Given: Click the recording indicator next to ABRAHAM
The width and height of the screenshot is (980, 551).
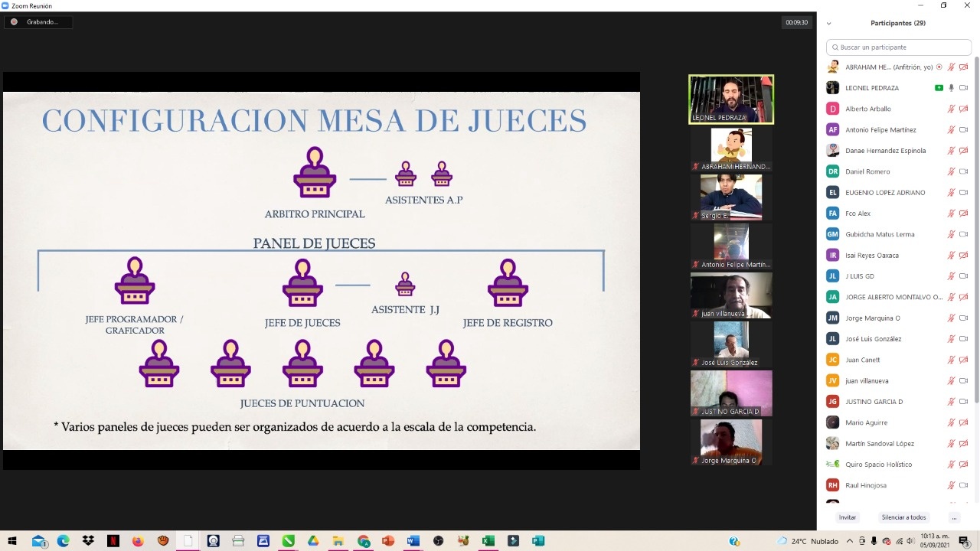Looking at the screenshot, I should tap(939, 67).
